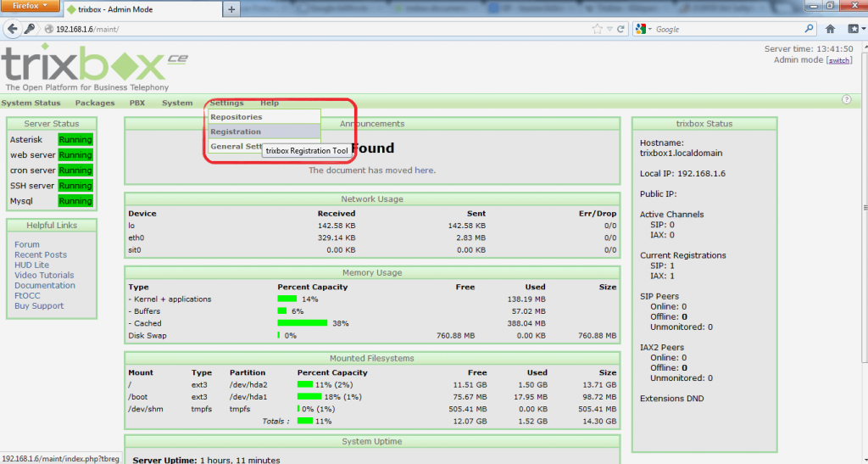Click the site identity globe icon
The height and width of the screenshot is (464, 868).
click(x=48, y=30)
